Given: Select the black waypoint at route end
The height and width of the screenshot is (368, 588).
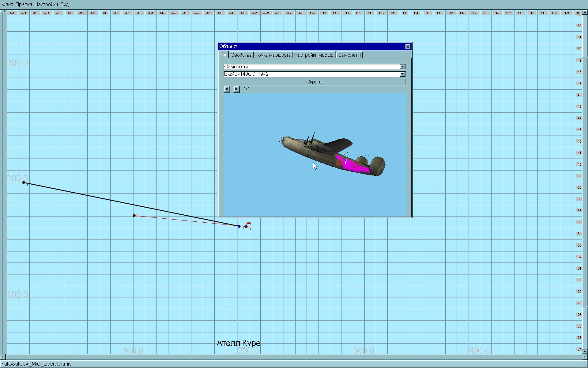Looking at the screenshot, I should click(x=24, y=182).
